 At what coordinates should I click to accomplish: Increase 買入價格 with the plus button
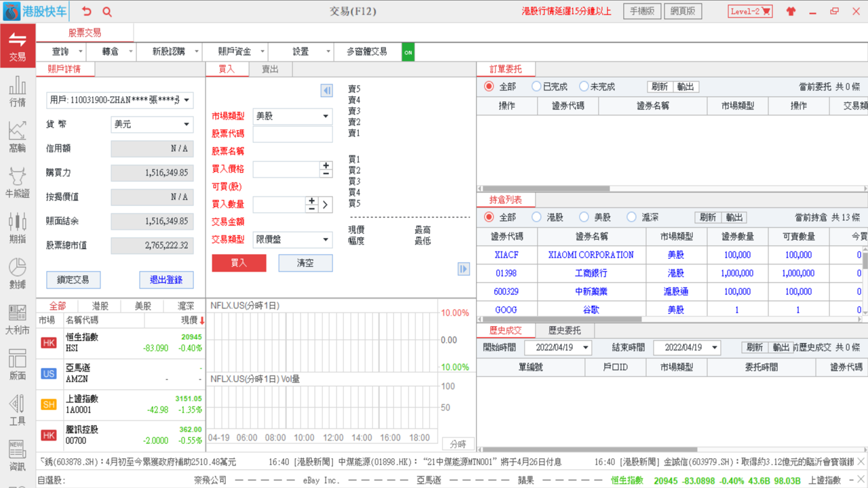(326, 165)
